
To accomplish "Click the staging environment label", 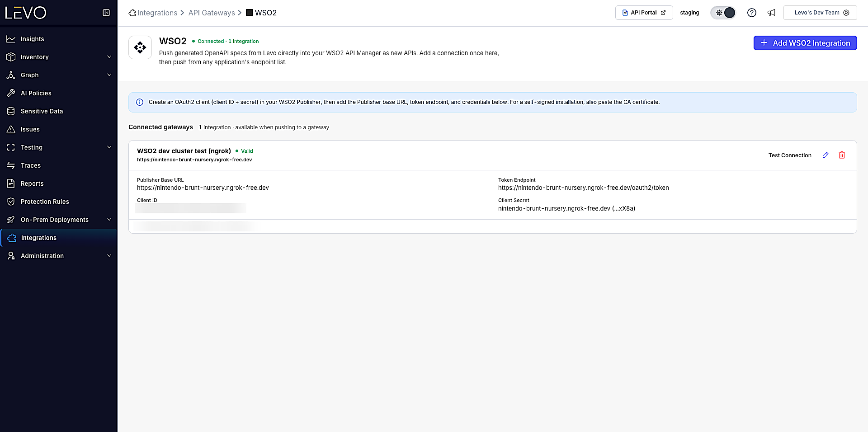I will [689, 13].
